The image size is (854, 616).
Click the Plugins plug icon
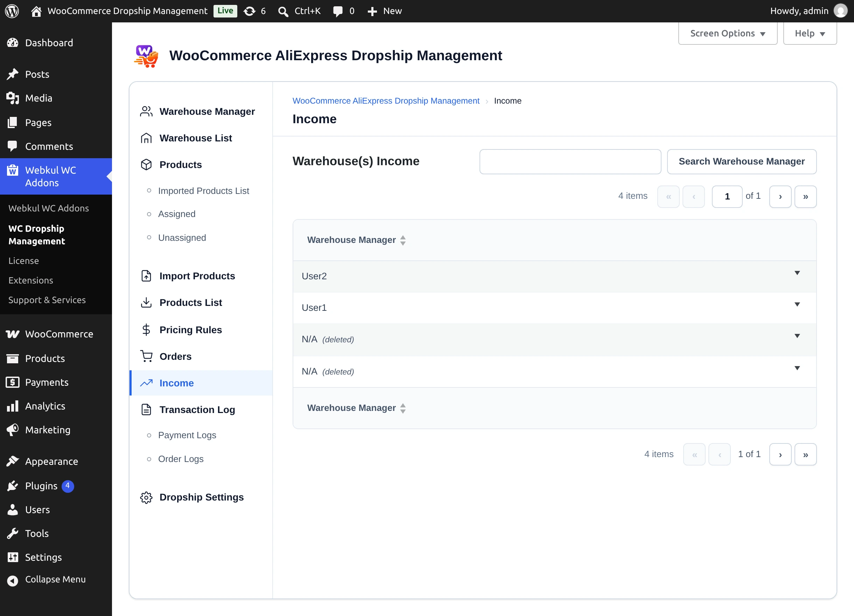click(x=13, y=486)
